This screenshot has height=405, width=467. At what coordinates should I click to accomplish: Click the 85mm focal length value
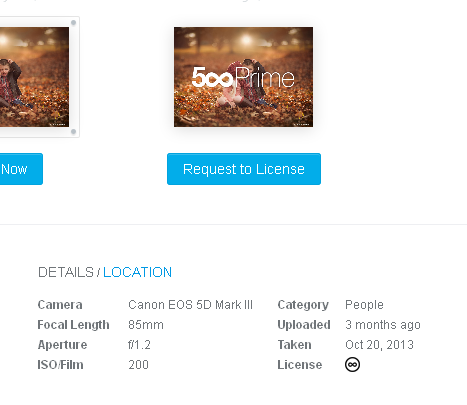pos(146,325)
